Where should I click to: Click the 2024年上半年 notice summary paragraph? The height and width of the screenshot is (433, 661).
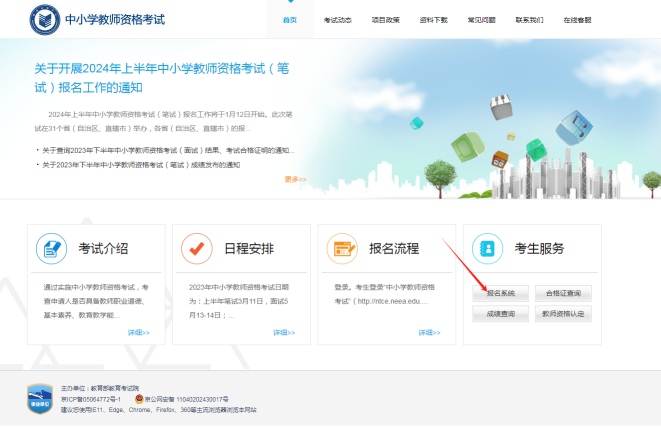click(164, 121)
